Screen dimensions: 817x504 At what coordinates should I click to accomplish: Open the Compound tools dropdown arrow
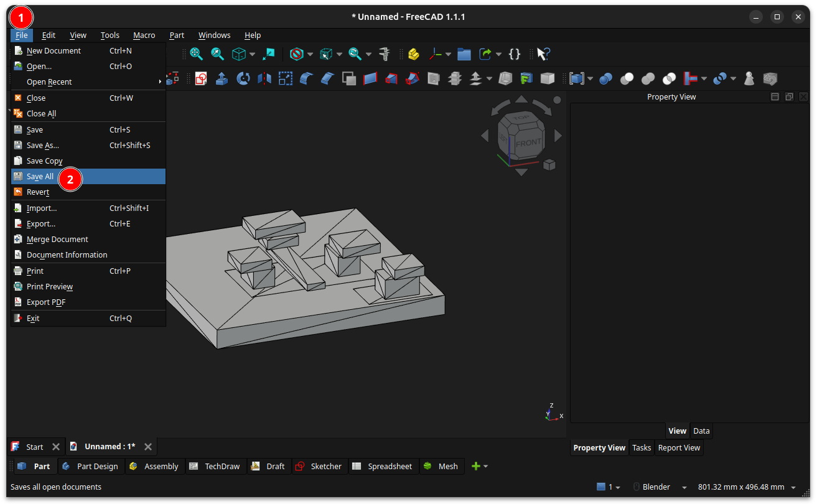pyautogui.click(x=590, y=78)
